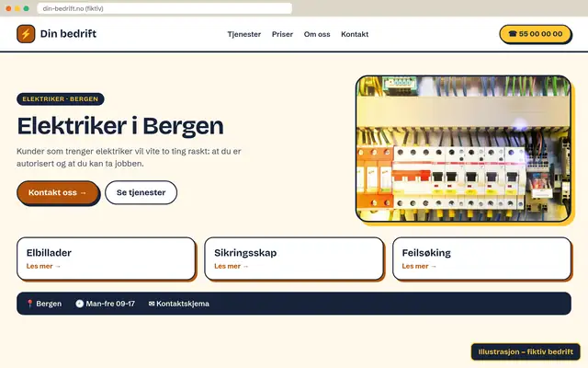Click the Se tjenester button
Screen dimensions: 588x368
point(141,192)
